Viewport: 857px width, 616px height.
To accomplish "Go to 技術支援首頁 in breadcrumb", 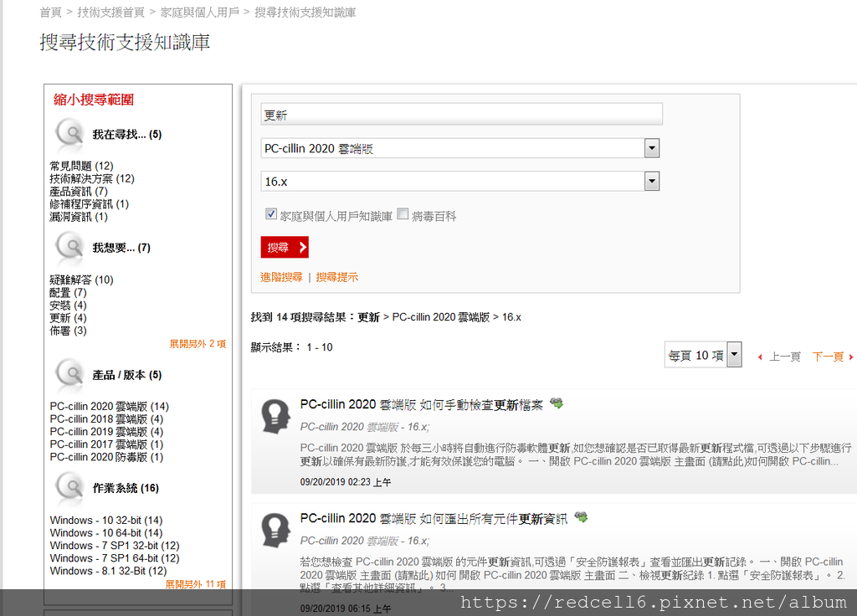I will tap(111, 12).
